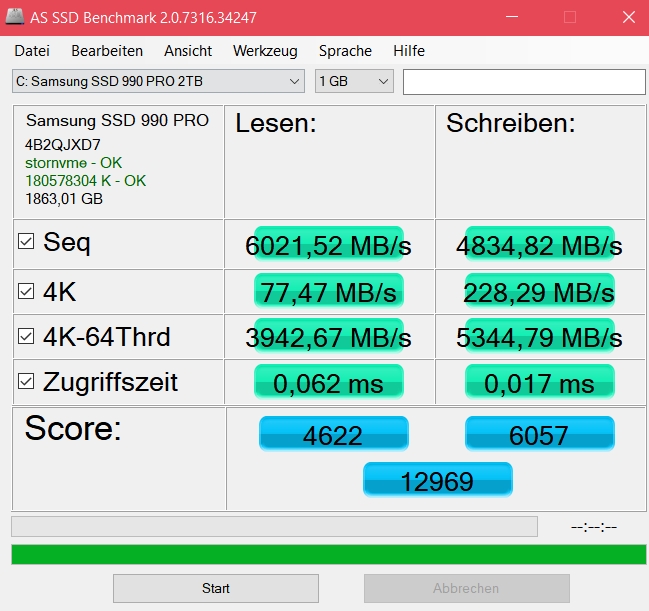Click the empty gray current-test progress bar
The height and width of the screenshot is (611, 649).
(274, 527)
